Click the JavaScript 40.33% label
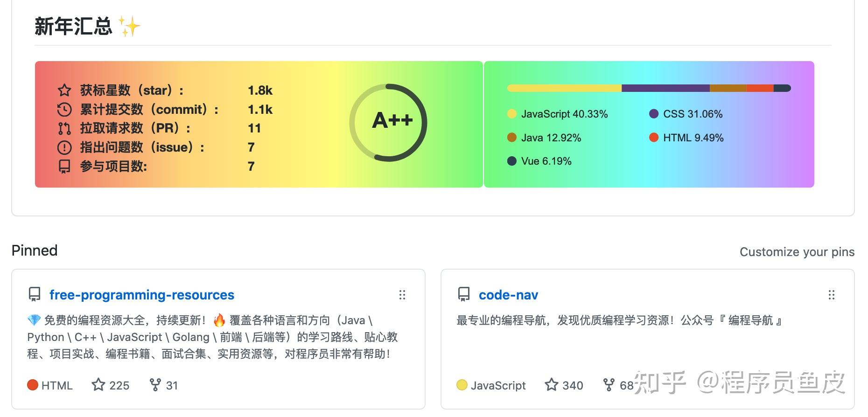868x417 pixels. tap(564, 114)
